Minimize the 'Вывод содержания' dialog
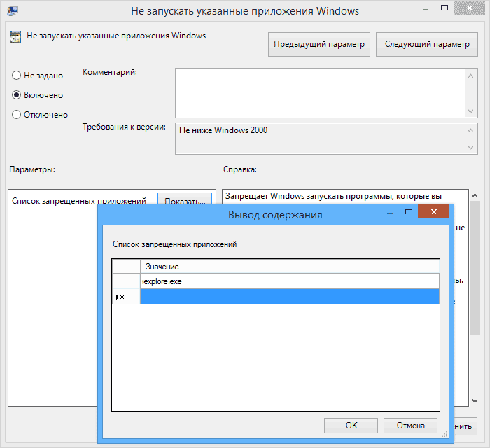 click(x=390, y=212)
